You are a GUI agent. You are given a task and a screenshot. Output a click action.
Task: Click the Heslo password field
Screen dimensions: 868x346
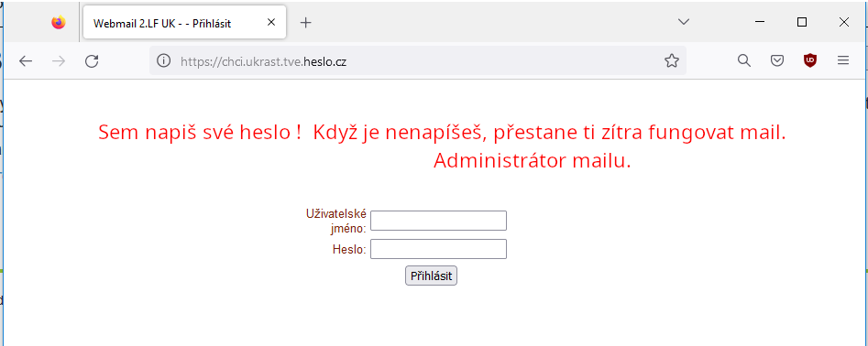pos(438,249)
